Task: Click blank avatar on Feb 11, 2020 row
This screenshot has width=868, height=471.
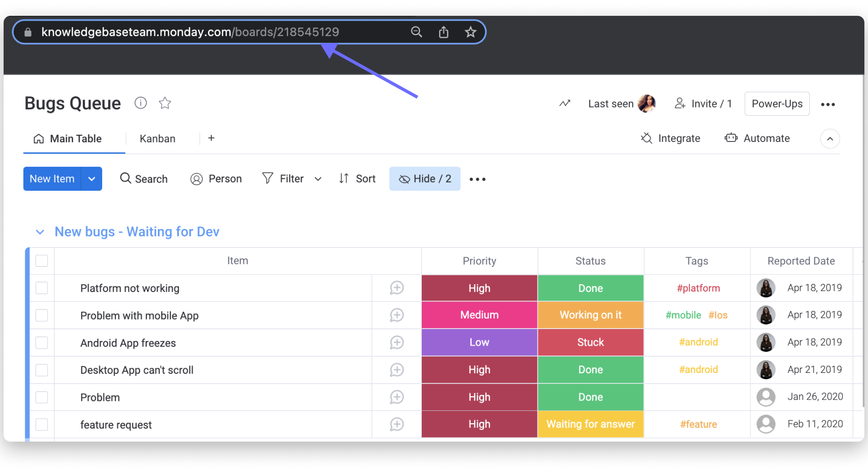Action: (766, 424)
